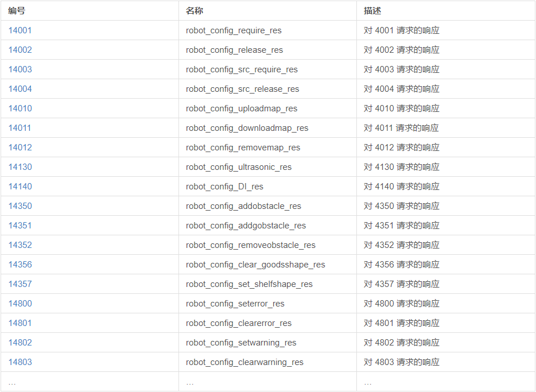
Task: Click the 编号 column header
Action: tap(17, 11)
